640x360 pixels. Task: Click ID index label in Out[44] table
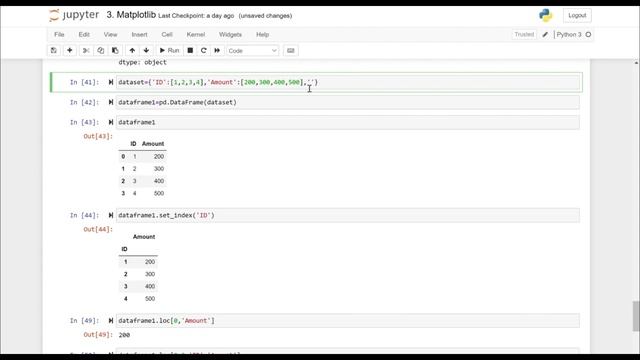(124, 249)
